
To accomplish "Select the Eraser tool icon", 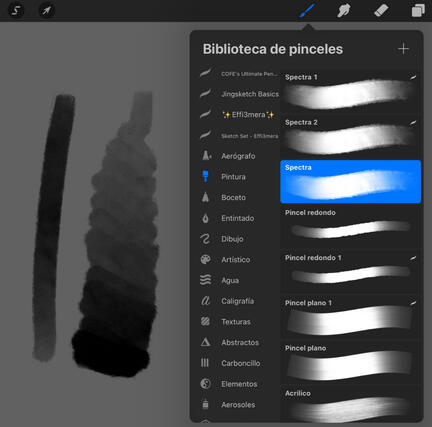I will tap(381, 10).
